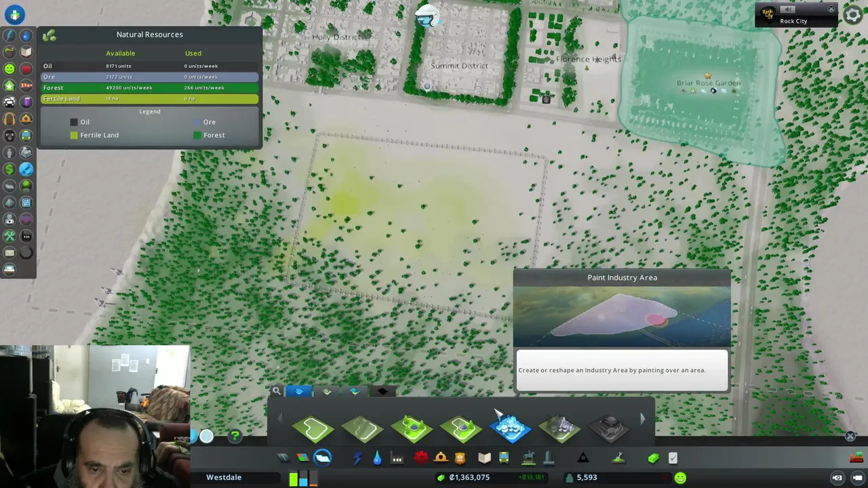This screenshot has width=868, height=488.
Task: Open the Public Transport build menu bus
Action: click(504, 458)
